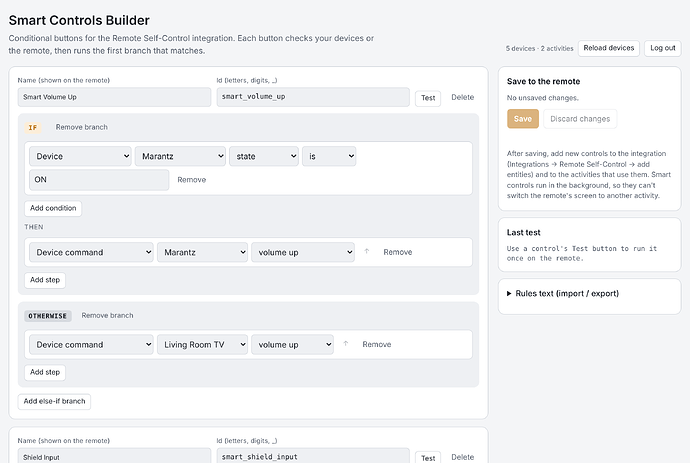
Task: Open the Device condition type dropdown
Action: pos(81,156)
